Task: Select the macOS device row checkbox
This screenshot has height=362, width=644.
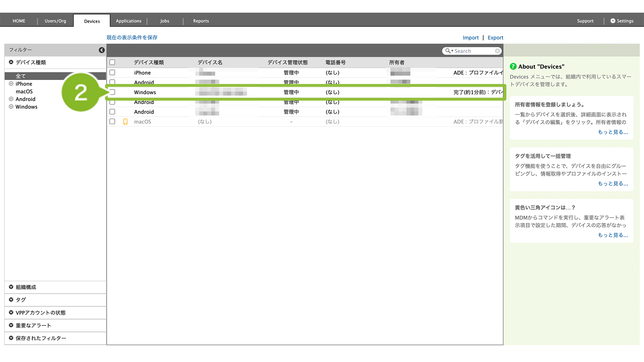Action: pos(112,122)
